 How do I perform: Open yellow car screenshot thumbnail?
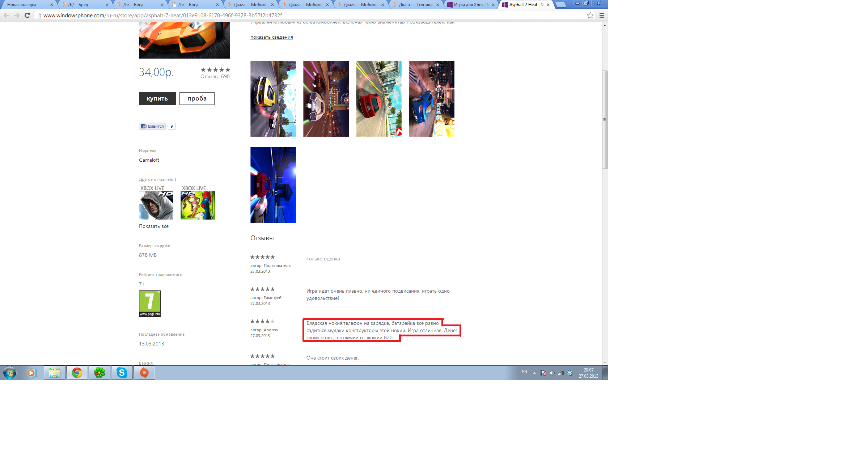click(273, 99)
